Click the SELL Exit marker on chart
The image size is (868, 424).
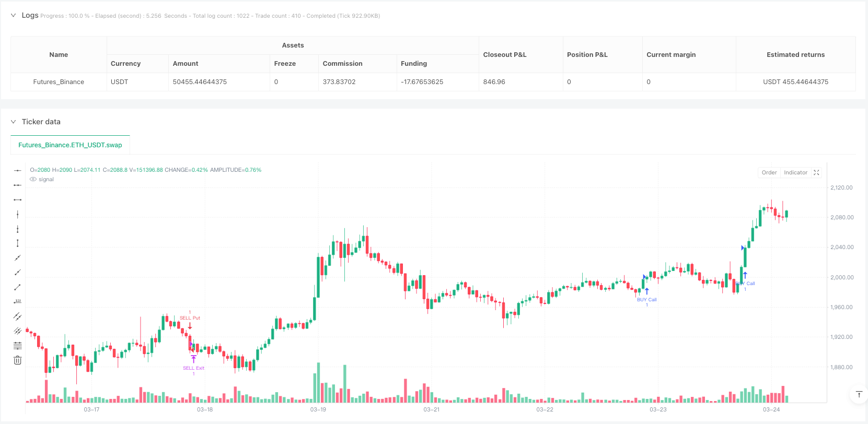point(193,368)
